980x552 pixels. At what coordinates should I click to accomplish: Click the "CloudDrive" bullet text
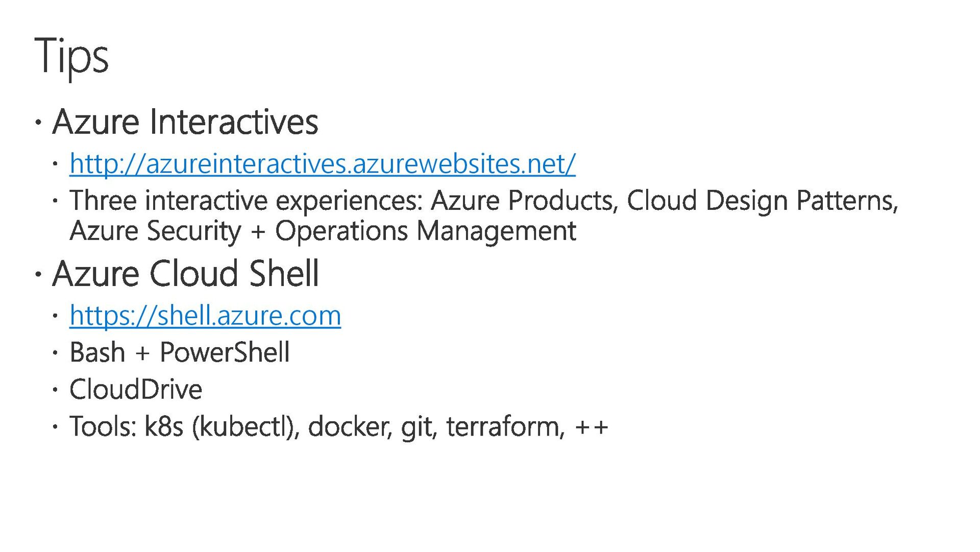point(136,390)
